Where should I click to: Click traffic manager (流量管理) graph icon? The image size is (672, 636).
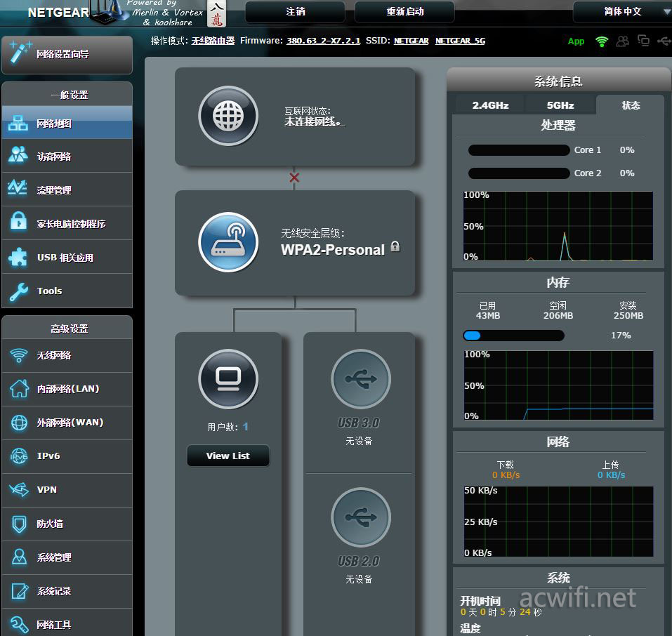(x=18, y=187)
